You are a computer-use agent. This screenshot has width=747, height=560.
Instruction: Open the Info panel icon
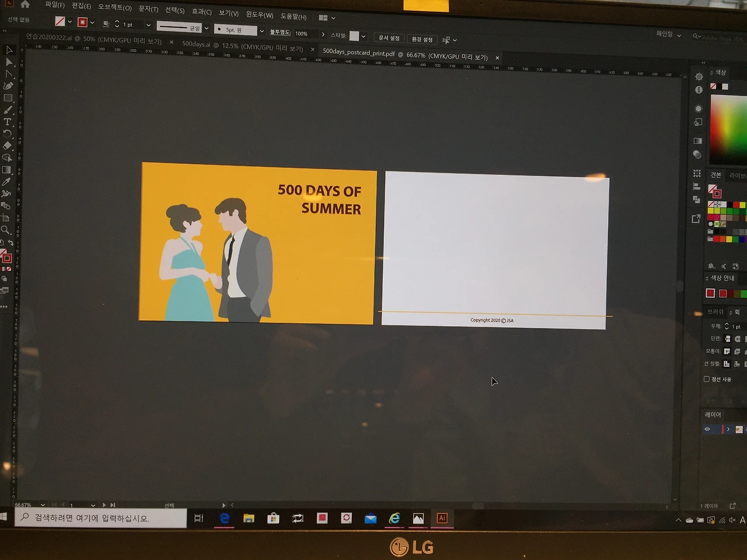coord(699,90)
